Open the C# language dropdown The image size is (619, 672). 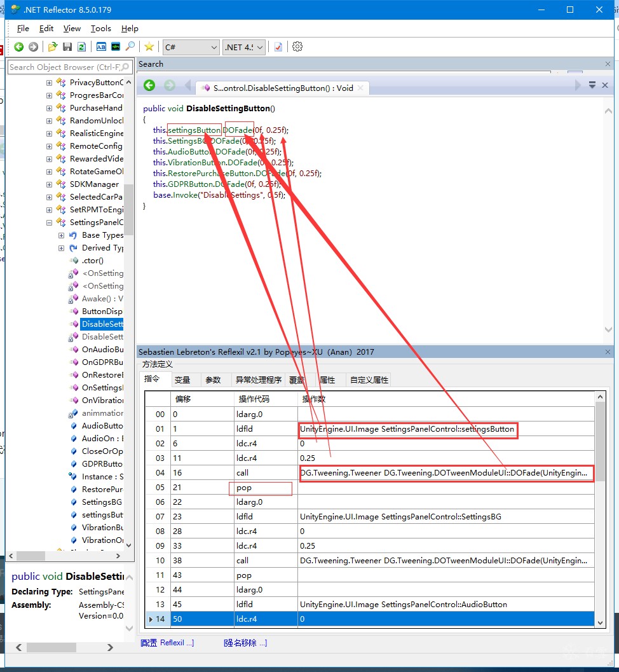coord(191,47)
